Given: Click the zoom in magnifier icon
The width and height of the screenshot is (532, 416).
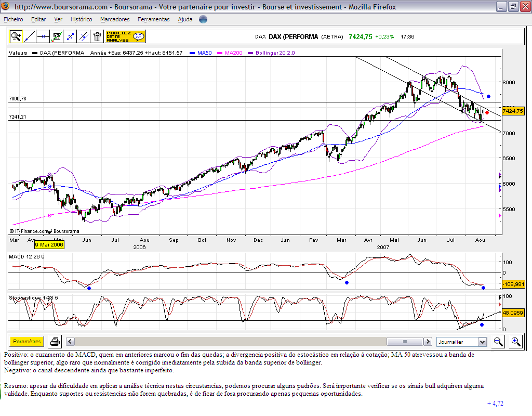Looking at the screenshot, I should [516, 342].
